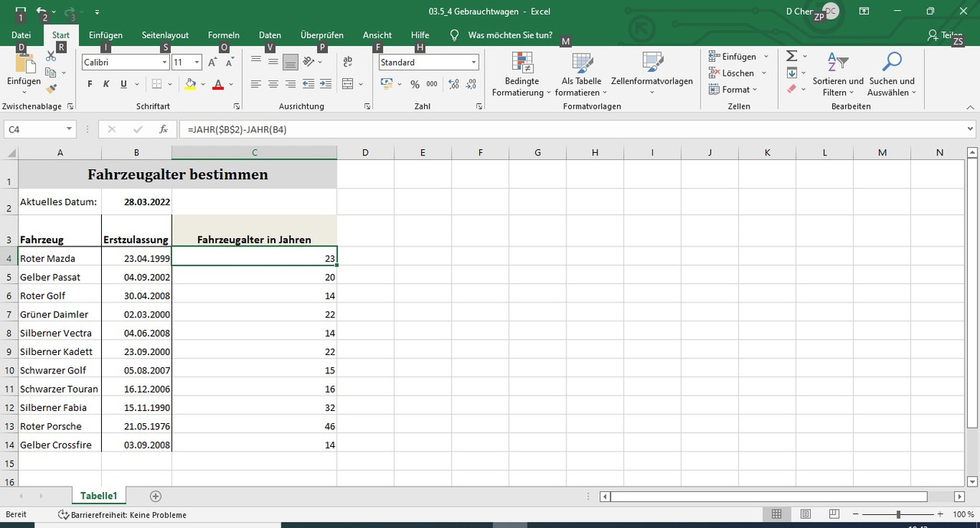Click the Undo arrow in title bar
The width and height of the screenshot is (980, 528).
41,11
